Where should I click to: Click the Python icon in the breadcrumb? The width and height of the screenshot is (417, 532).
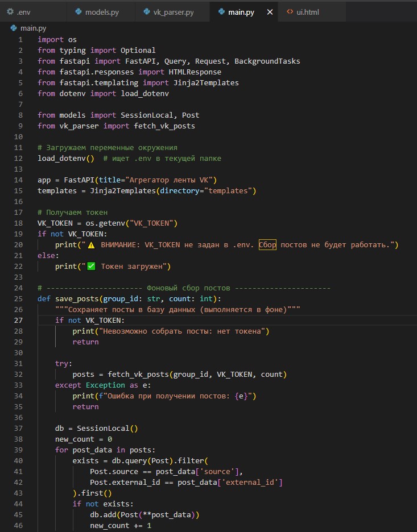[x=13, y=28]
